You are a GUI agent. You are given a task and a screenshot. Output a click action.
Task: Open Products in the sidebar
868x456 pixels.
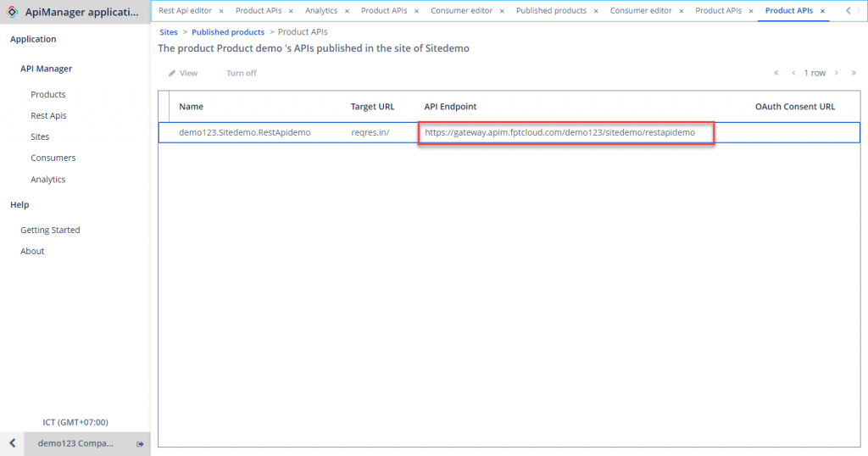click(x=48, y=95)
